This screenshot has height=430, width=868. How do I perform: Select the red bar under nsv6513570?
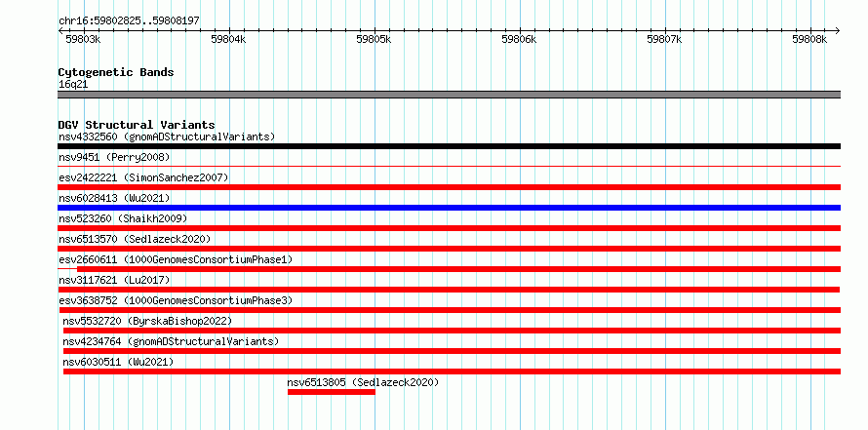[449, 249]
